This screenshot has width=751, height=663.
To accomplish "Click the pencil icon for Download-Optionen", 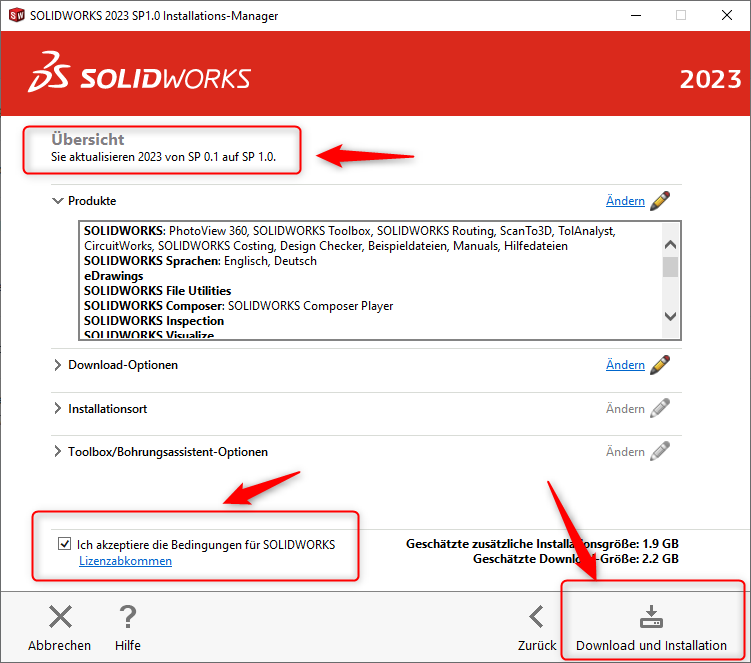I will pyautogui.click(x=660, y=365).
